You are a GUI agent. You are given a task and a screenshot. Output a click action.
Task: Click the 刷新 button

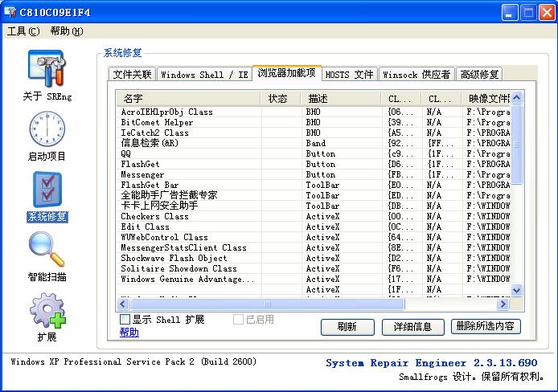point(347,327)
